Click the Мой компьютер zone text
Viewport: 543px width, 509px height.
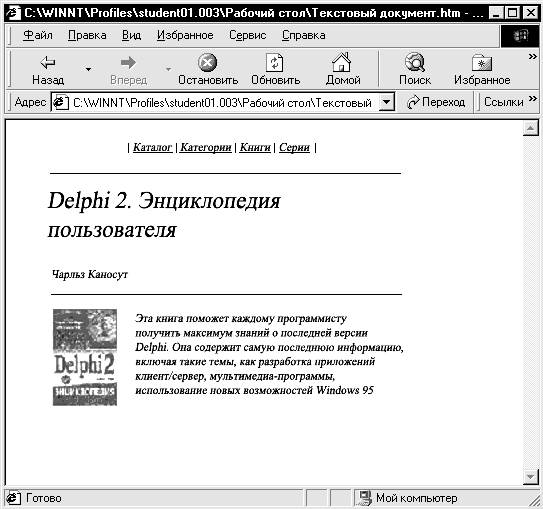point(417,498)
